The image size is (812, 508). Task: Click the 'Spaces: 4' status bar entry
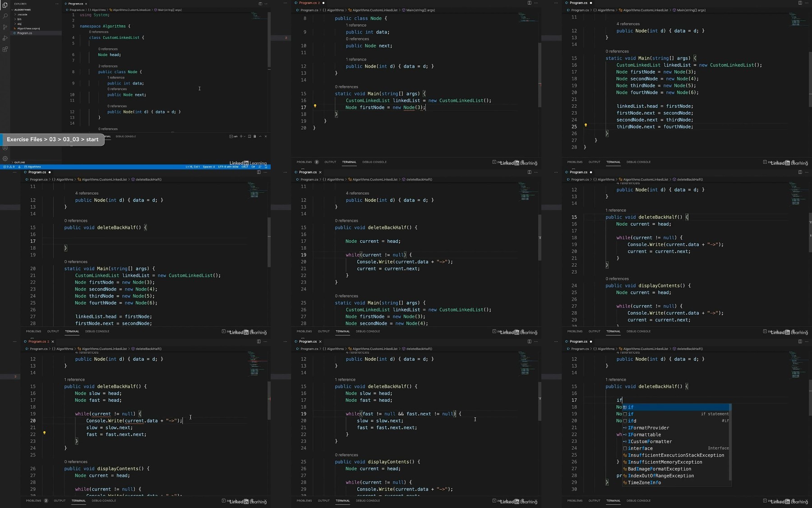click(209, 167)
